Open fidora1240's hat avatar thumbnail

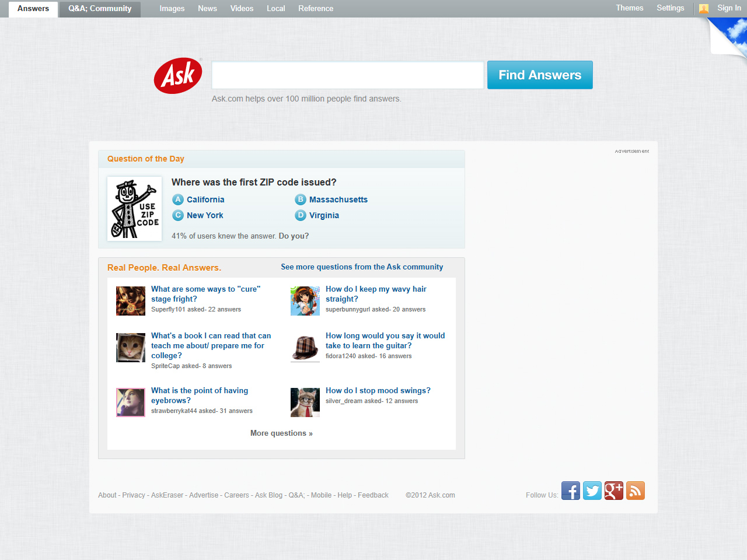(x=305, y=348)
